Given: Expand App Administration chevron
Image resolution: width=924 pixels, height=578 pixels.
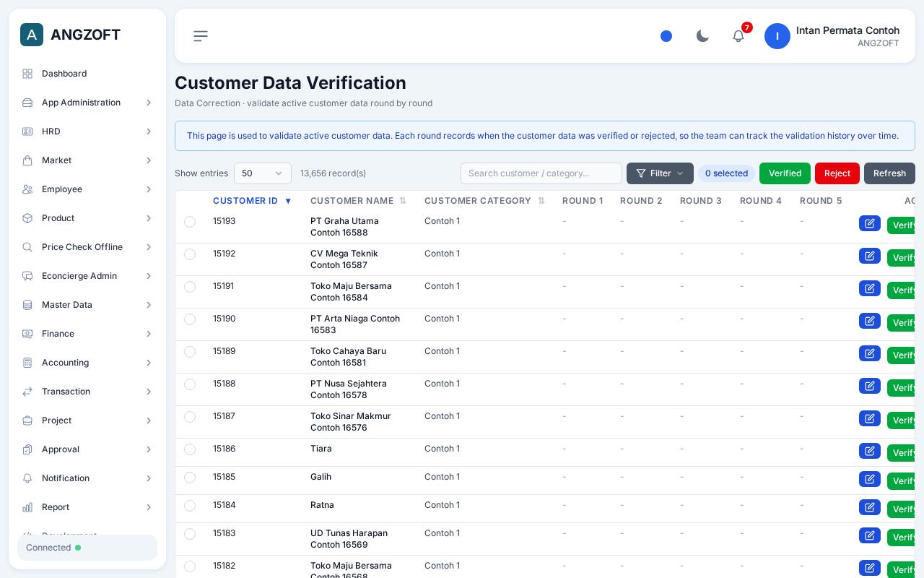Looking at the screenshot, I should click(149, 103).
